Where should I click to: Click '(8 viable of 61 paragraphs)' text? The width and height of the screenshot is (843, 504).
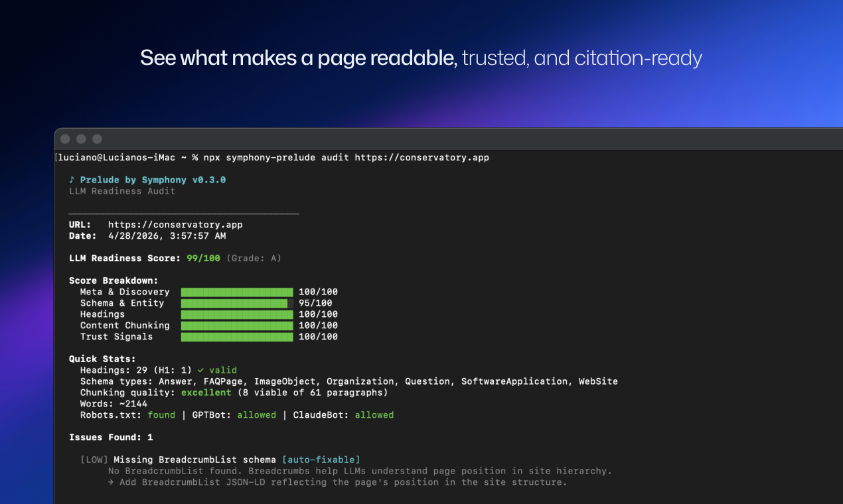[312, 393]
